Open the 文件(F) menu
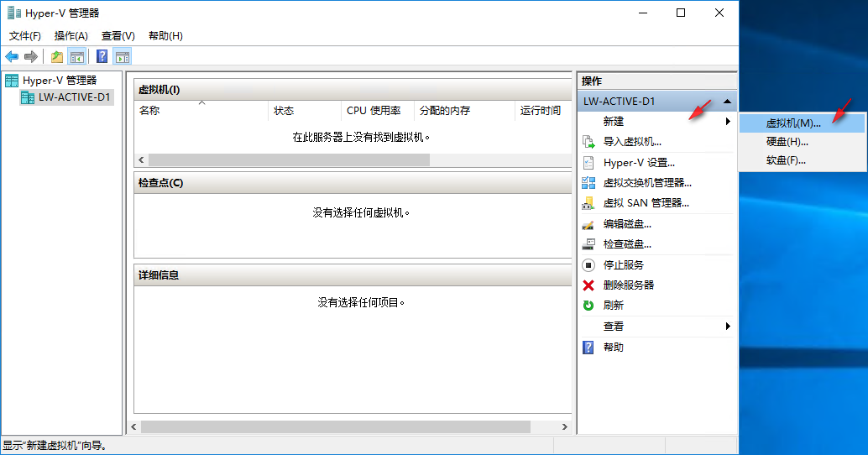Screen dimensions: 868x455 [25, 36]
